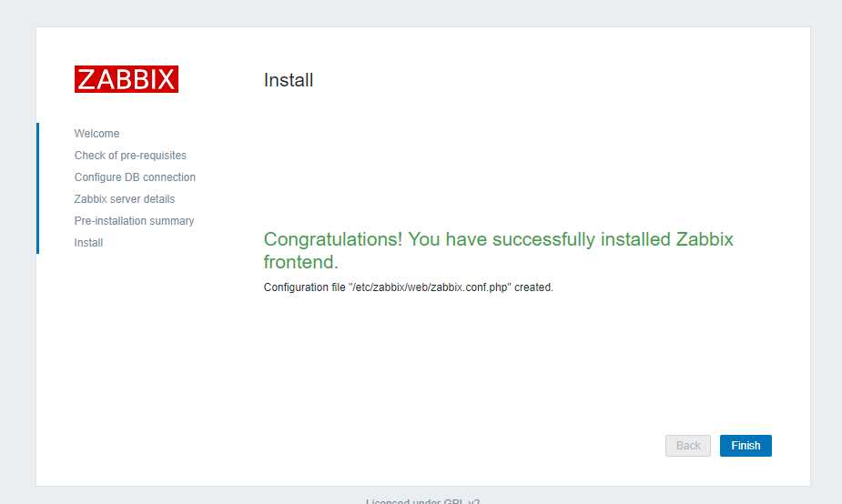Click the configuration file created text
Viewport: 842px width, 504px height.
[408, 287]
